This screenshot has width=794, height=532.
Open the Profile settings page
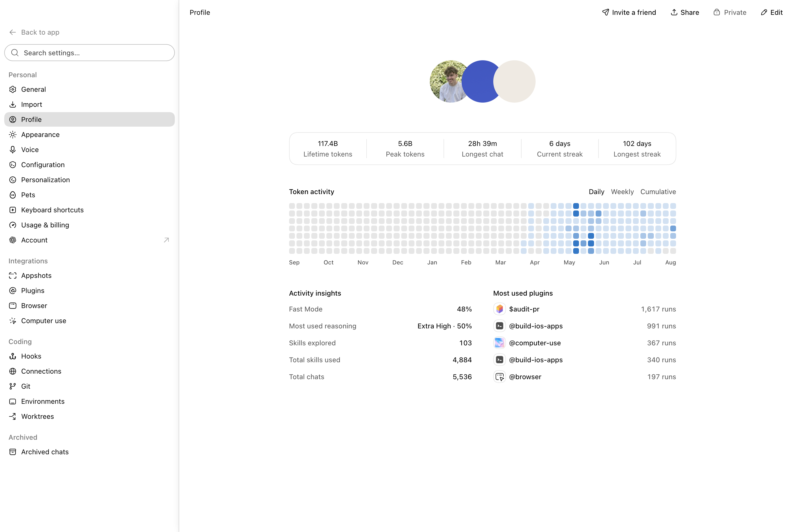pos(89,120)
